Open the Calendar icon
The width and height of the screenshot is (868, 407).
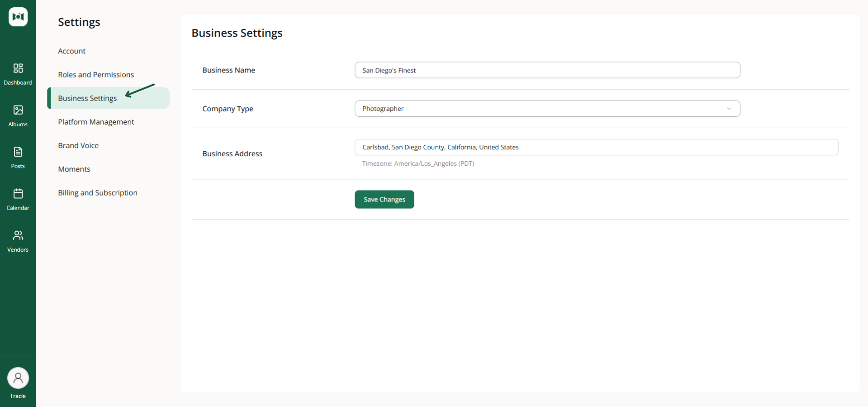(x=18, y=193)
